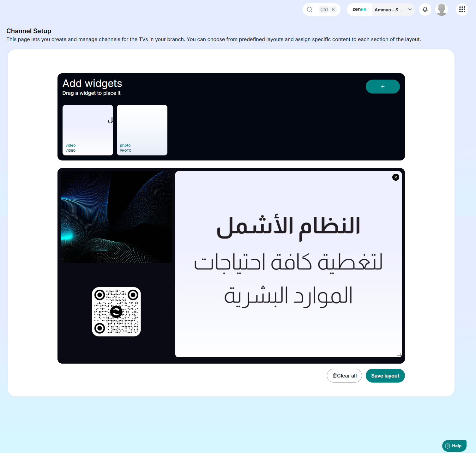
Task: Select the video widget card
Action: (88, 130)
